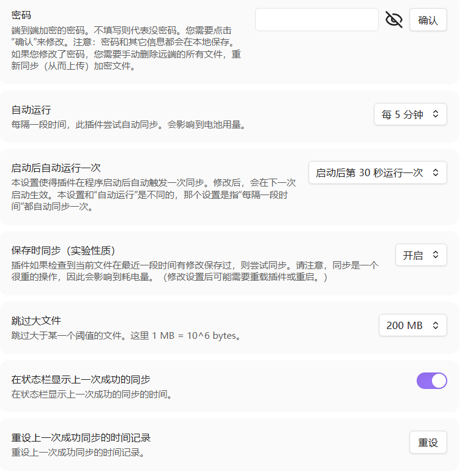Image resolution: width=476 pixels, height=474 pixels.
Task: Click the 每隔一段时间 auto-sync description text
Action: [x=128, y=124]
